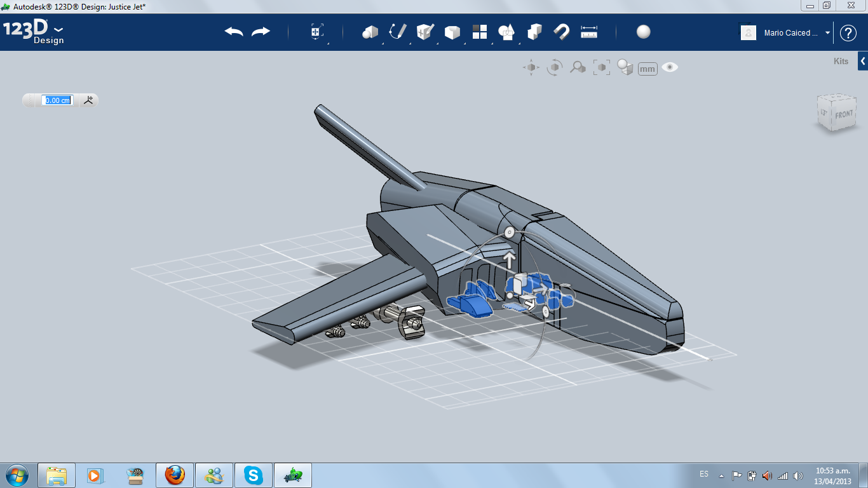Select the Measure ruler tool
The width and height of the screenshot is (868, 488).
pos(589,32)
